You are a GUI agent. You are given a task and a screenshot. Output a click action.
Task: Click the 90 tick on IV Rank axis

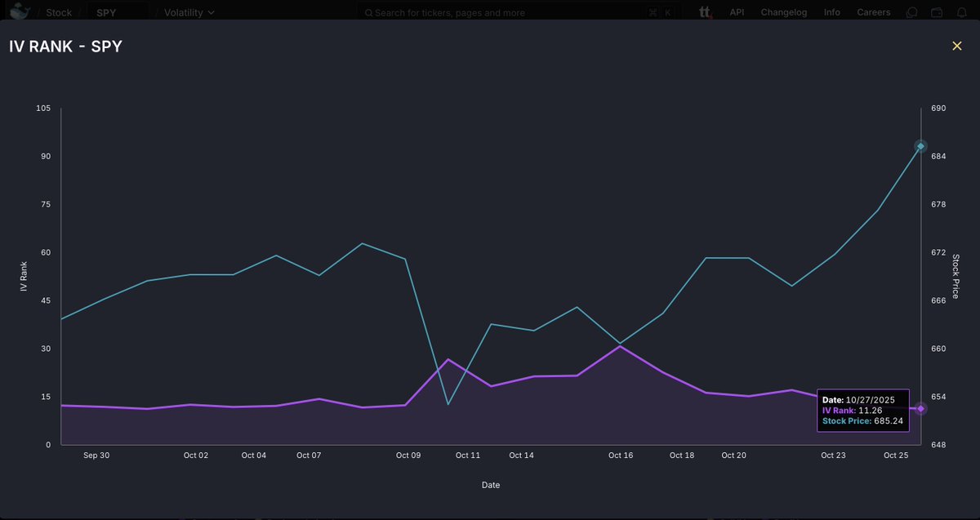point(47,157)
